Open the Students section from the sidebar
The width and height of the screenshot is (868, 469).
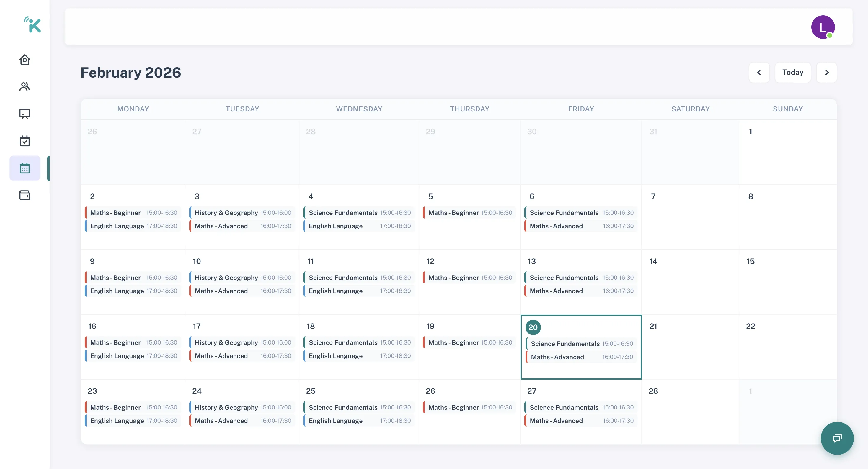[x=25, y=86]
